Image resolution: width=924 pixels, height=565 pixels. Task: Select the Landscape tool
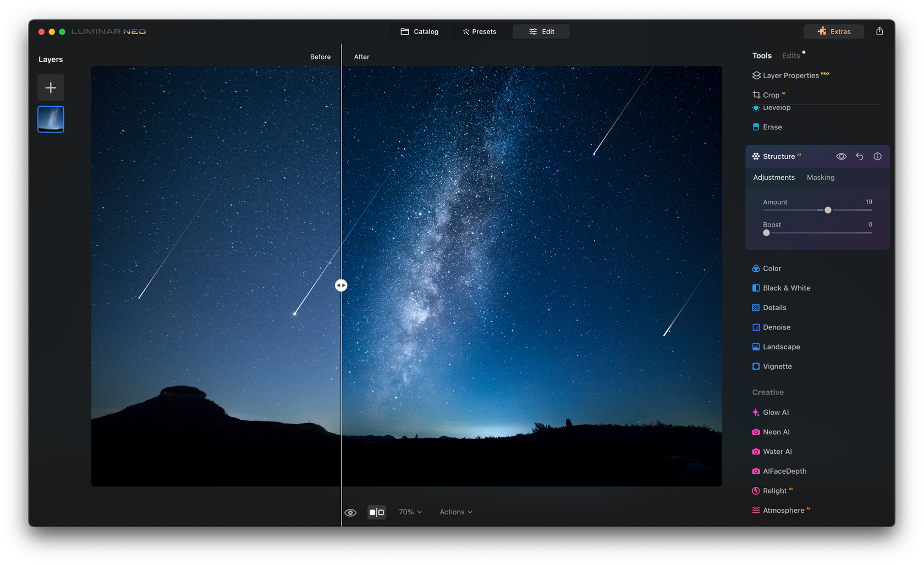click(781, 347)
